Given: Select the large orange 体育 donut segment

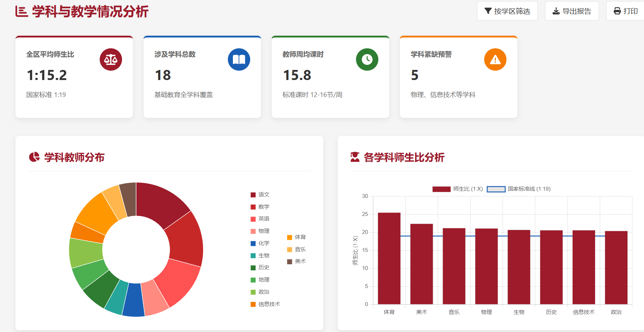Looking at the screenshot, I should 97,212.
